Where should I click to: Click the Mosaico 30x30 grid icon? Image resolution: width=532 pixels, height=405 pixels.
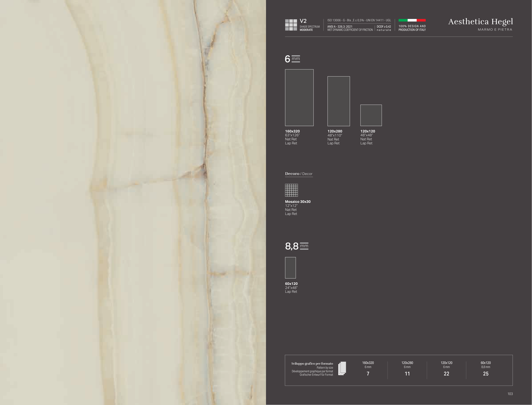tap(291, 190)
